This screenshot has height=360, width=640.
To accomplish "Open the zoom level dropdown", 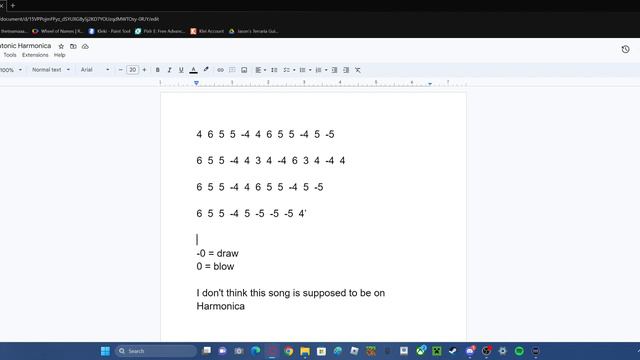I will [11, 70].
